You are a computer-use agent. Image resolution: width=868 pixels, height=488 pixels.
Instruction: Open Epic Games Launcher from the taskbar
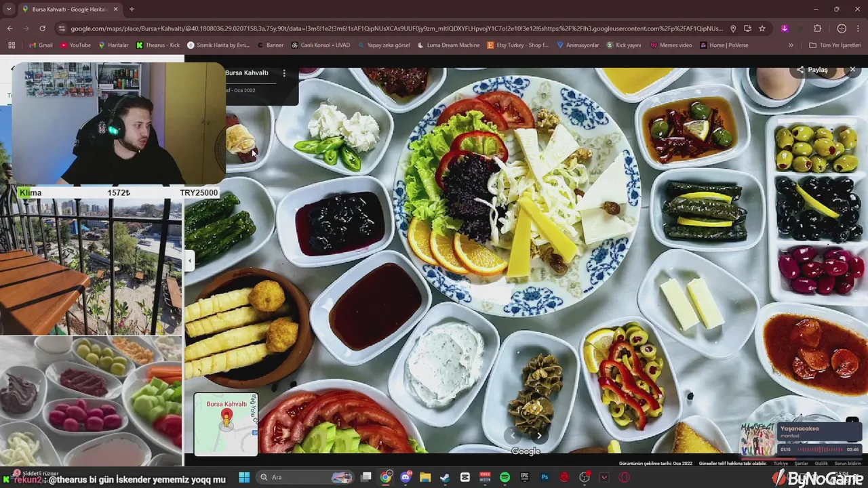[x=524, y=477]
